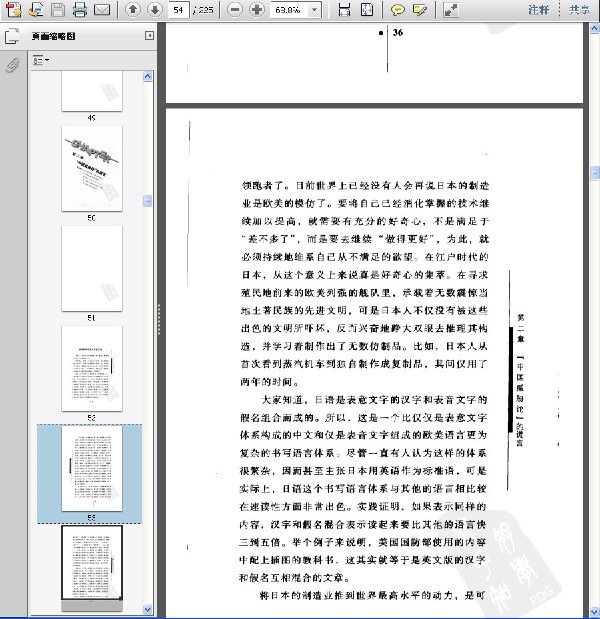Select page 52 thumbnail
600x619 pixels.
coord(92,368)
